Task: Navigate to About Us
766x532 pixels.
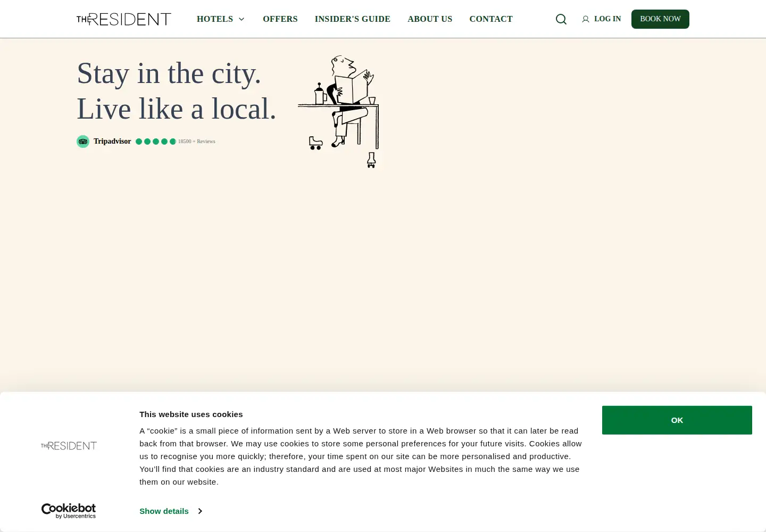Action: (x=430, y=19)
